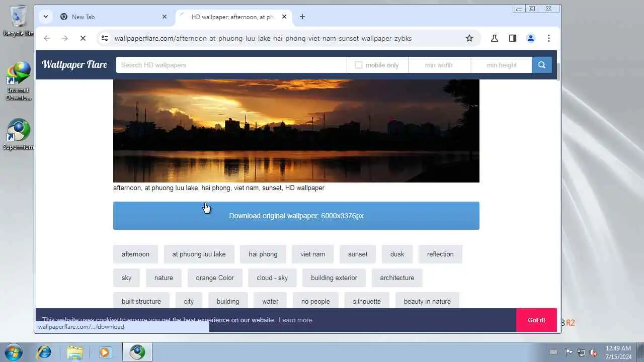
Task: Open the Windows Start menu orb
Action: 14,352
